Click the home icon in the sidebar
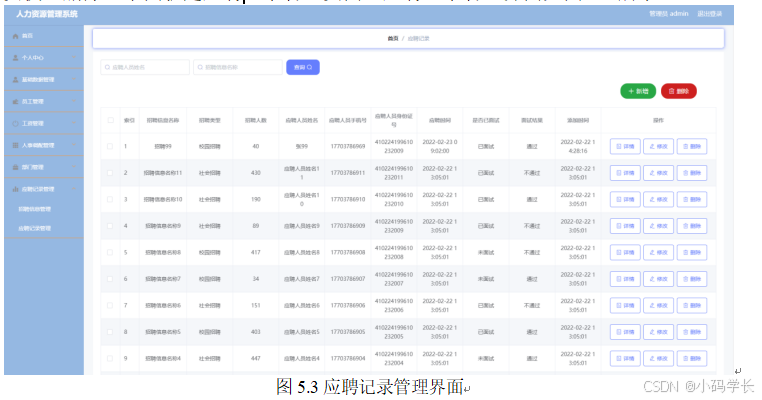This screenshot has width=762, height=400. 15,36
